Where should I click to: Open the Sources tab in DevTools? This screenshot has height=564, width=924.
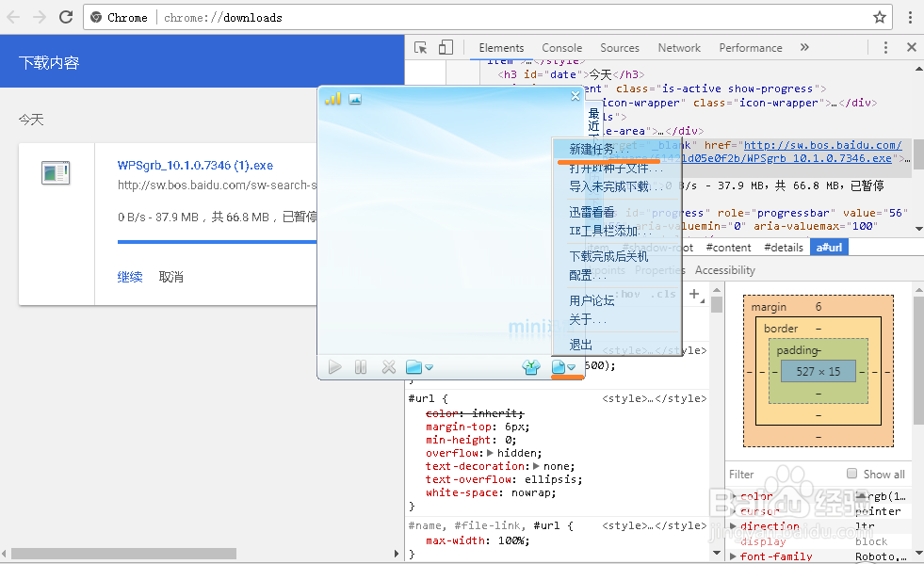pyautogui.click(x=620, y=48)
